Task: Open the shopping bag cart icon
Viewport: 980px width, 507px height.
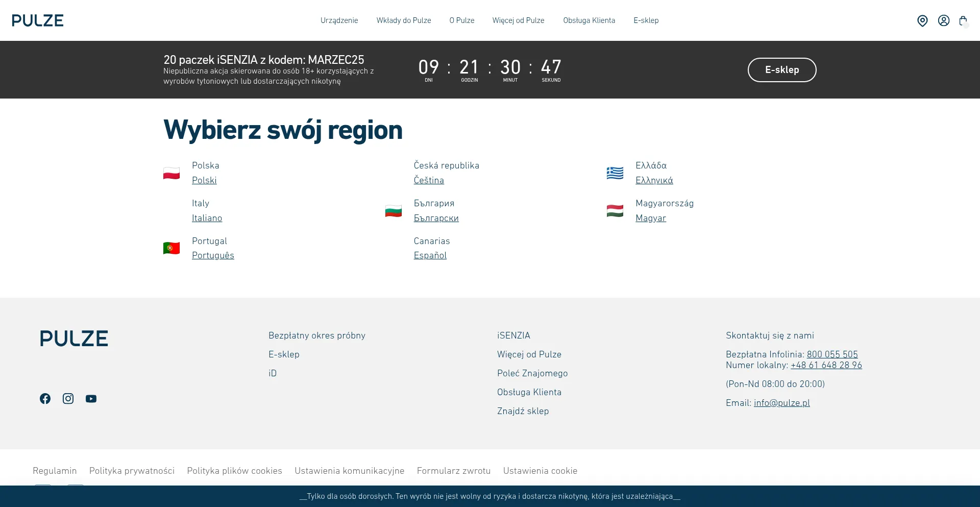Action: [x=964, y=20]
